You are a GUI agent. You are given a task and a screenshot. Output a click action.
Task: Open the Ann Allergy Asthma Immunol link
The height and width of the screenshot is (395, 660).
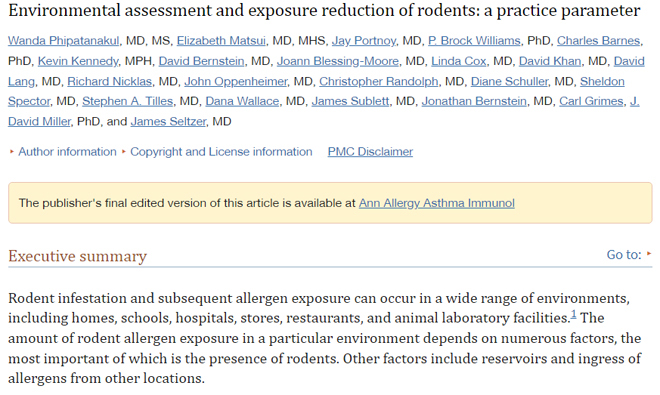436,203
